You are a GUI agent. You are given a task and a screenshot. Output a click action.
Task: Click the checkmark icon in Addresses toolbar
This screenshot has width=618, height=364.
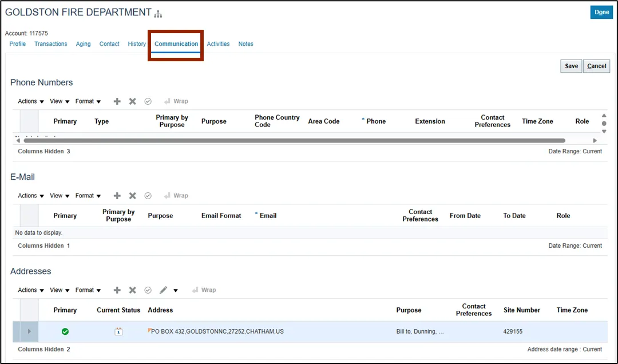point(148,290)
